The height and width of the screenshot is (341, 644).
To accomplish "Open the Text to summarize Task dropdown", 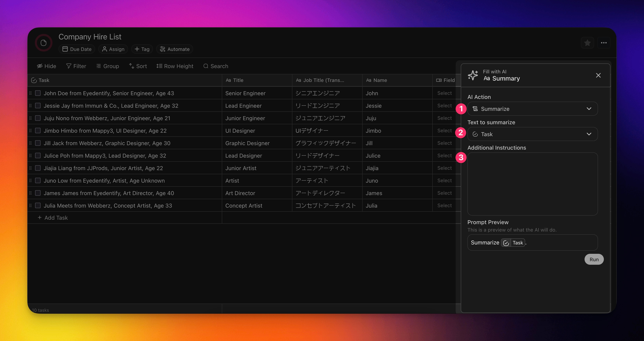I will coord(532,134).
